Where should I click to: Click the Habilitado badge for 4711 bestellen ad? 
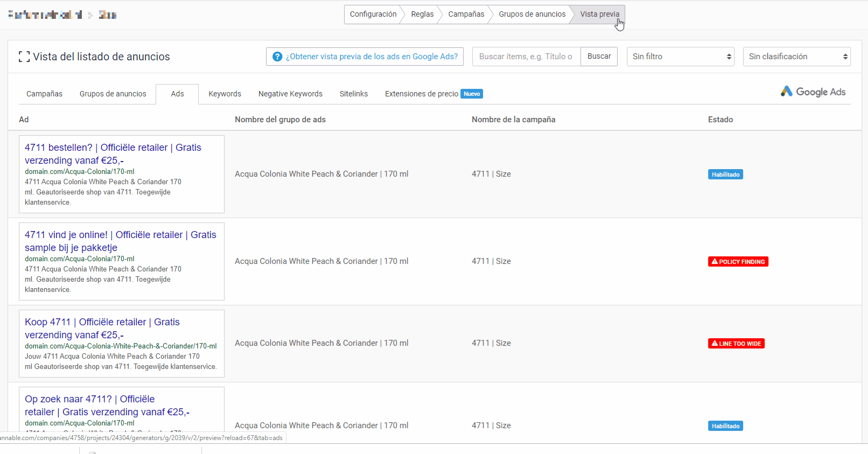click(725, 174)
